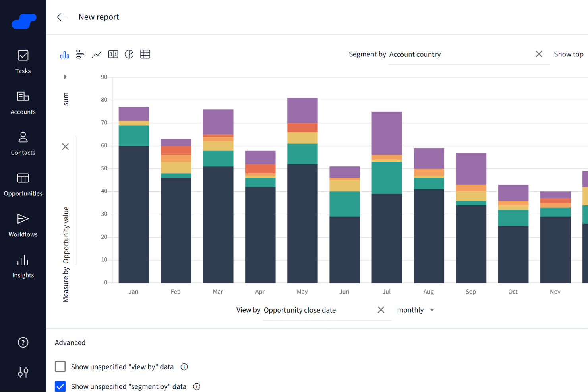Open the KPI number view
The image size is (588, 392).
[x=113, y=54]
